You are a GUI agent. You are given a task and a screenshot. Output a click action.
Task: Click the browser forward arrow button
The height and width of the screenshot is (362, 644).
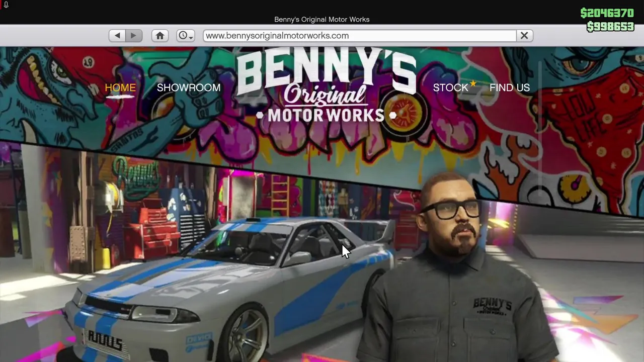pos(134,36)
